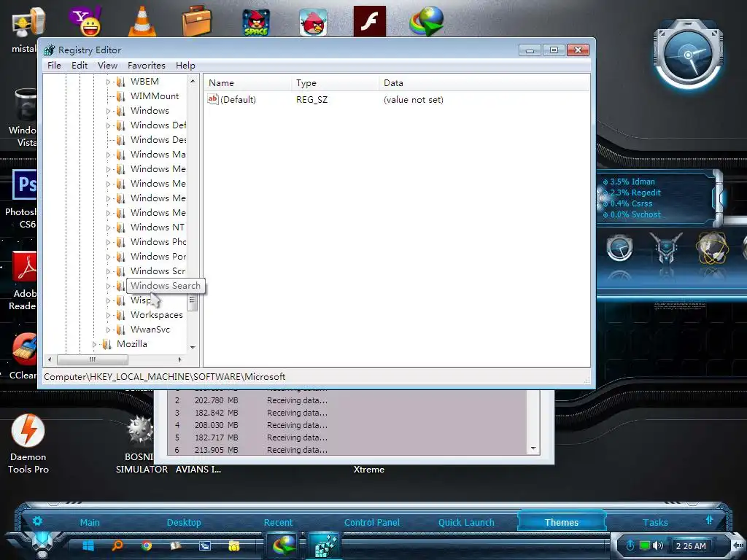Select the orbiting globe icon in side dock
Viewport: 747px width, 560px height.
(x=712, y=248)
